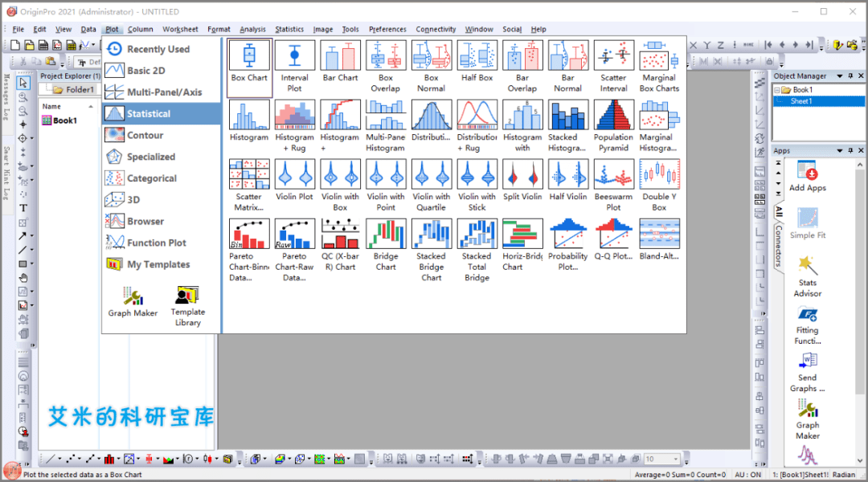This screenshot has height=482, width=868.
Task: Open the Preferences menu
Action: pos(387,30)
